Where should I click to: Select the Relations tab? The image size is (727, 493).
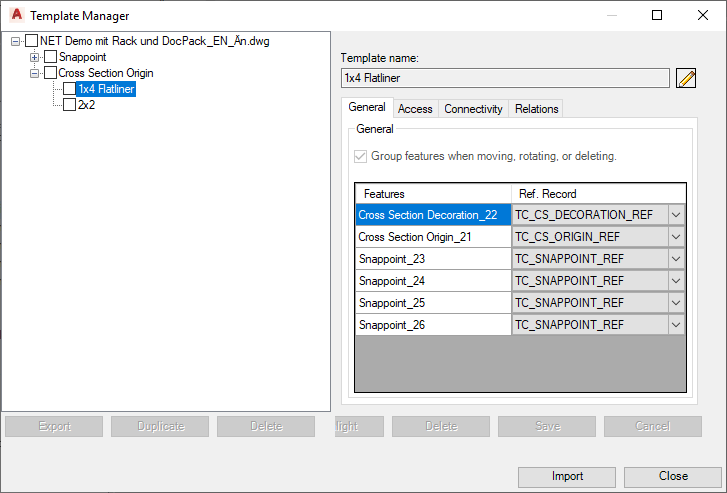537,109
